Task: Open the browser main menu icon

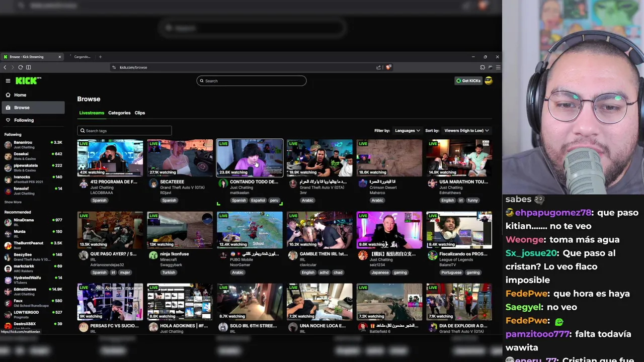Action: [498, 67]
